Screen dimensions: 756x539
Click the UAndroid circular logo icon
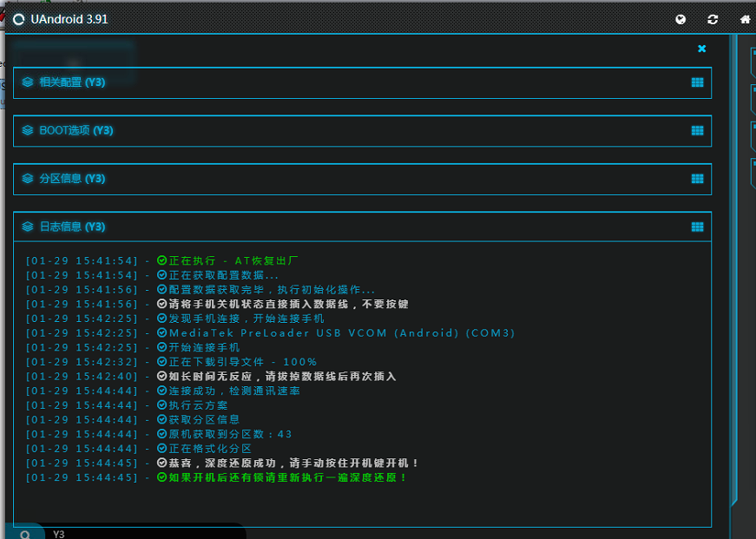click(x=19, y=19)
